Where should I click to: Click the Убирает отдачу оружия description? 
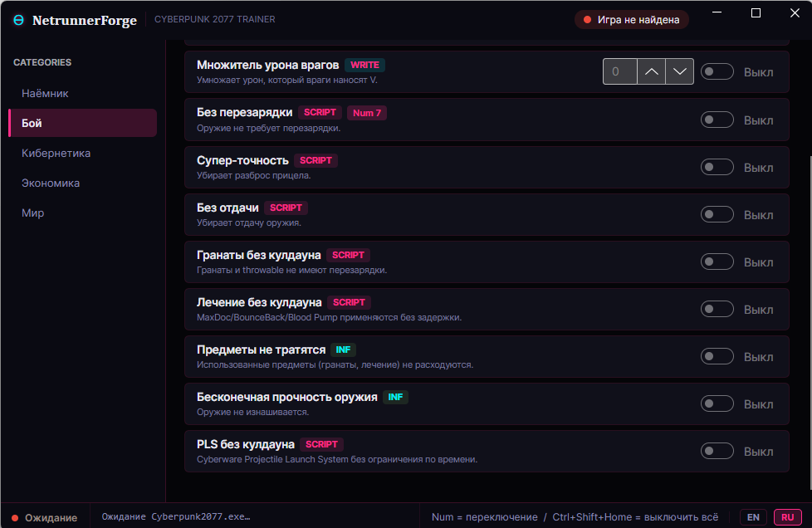click(249, 223)
